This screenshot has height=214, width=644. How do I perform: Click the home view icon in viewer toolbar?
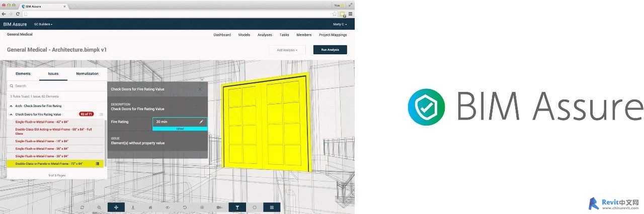coord(150,207)
